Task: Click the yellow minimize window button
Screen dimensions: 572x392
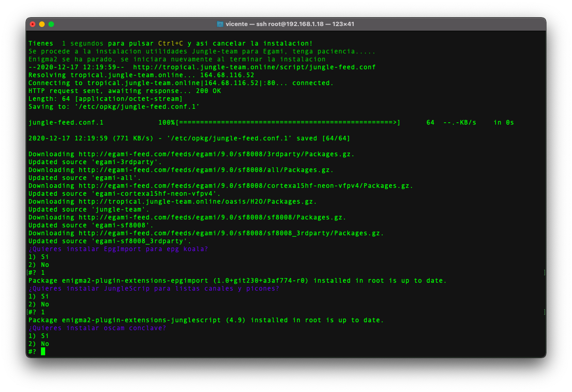Action: point(42,24)
